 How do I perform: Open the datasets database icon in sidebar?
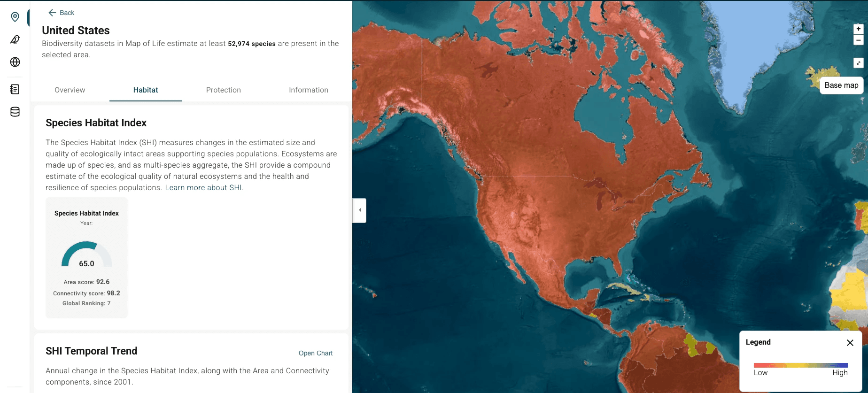[x=15, y=112]
